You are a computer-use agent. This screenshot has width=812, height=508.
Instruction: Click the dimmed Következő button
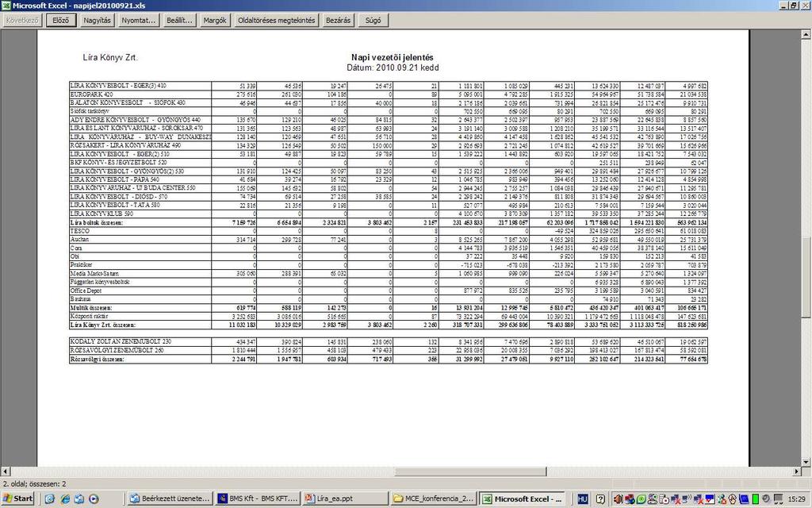pos(23,21)
